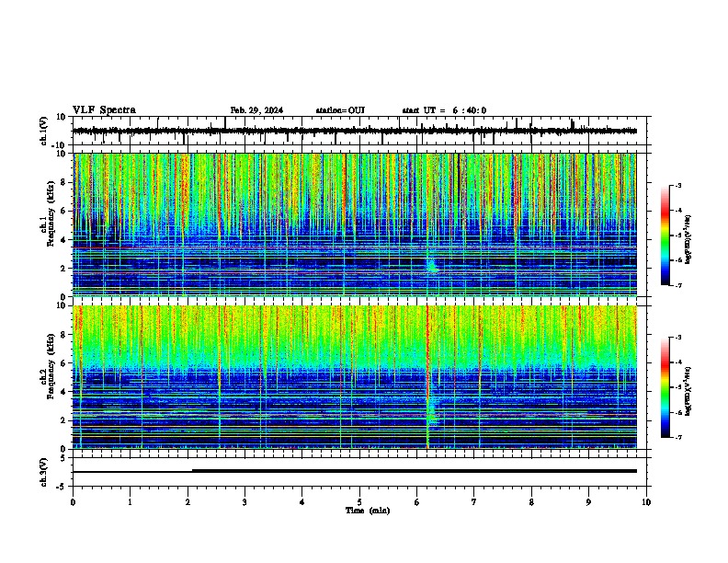Click time axis tick label 9
This screenshot has width=728, height=563.
pyautogui.click(x=588, y=502)
